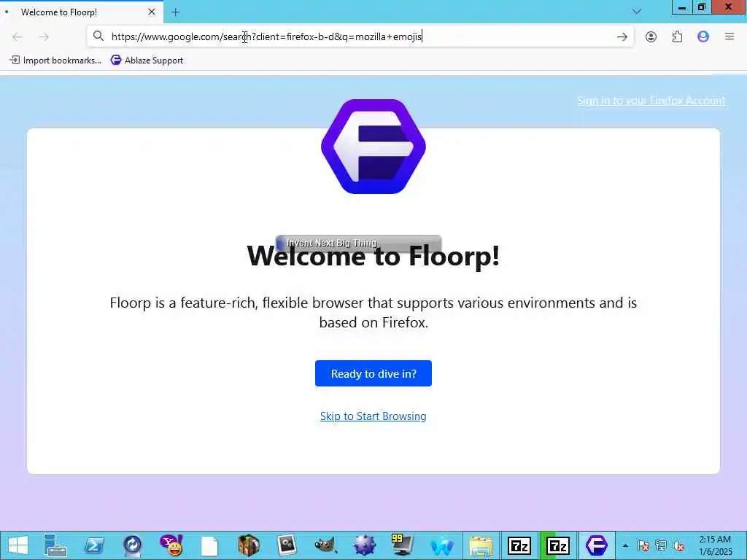This screenshot has width=747, height=560.
Task: Click the Welcome to Floorp! heading
Action: coord(373,256)
